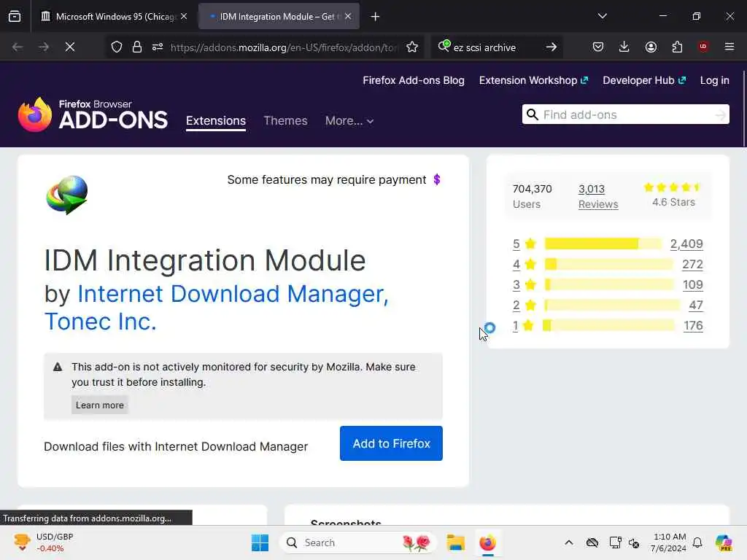Viewport: 747px width, 560px height.
Task: Expand the list all tabs chevron
Action: (602, 16)
